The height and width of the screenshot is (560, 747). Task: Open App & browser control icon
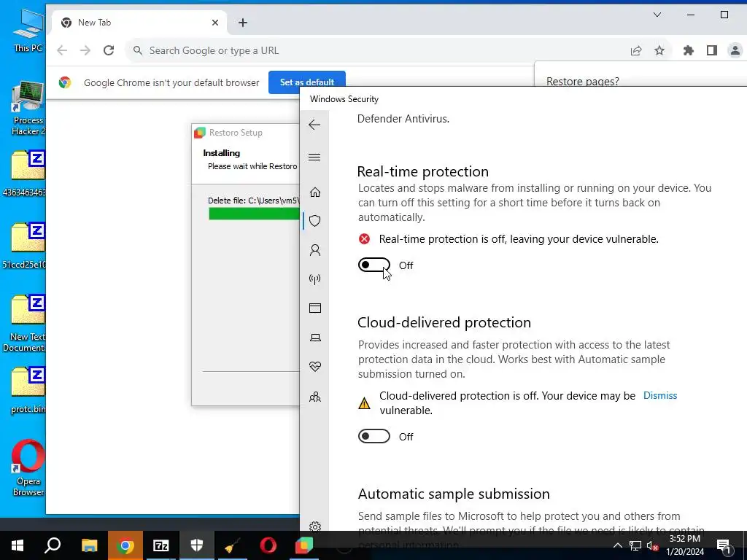315,308
